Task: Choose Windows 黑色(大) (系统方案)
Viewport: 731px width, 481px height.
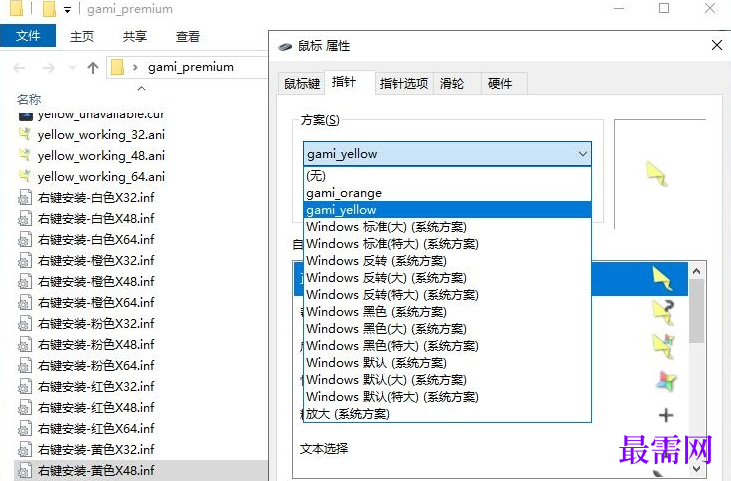Action: pos(447,329)
